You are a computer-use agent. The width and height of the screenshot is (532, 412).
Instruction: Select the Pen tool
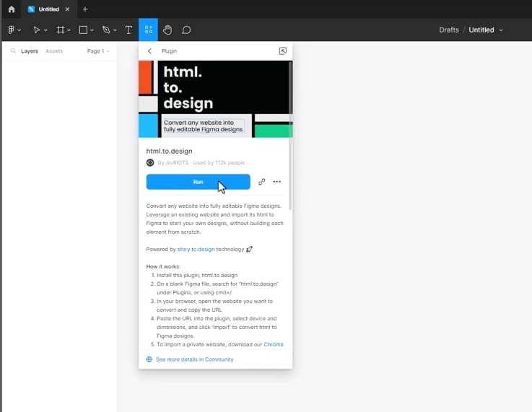[x=106, y=30]
